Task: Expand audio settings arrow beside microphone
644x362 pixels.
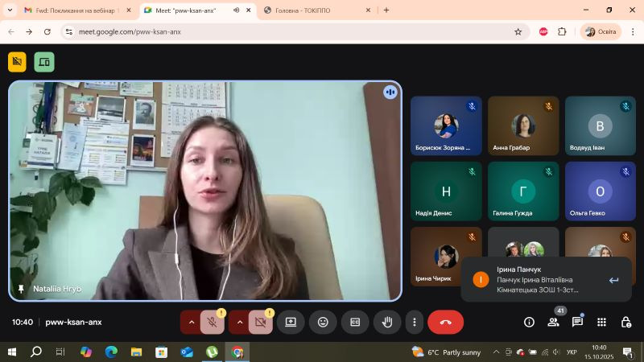Action: click(191, 322)
